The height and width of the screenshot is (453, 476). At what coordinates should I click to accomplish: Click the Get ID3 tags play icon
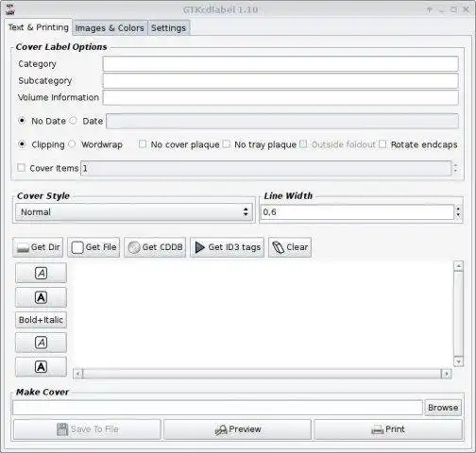[199, 247]
